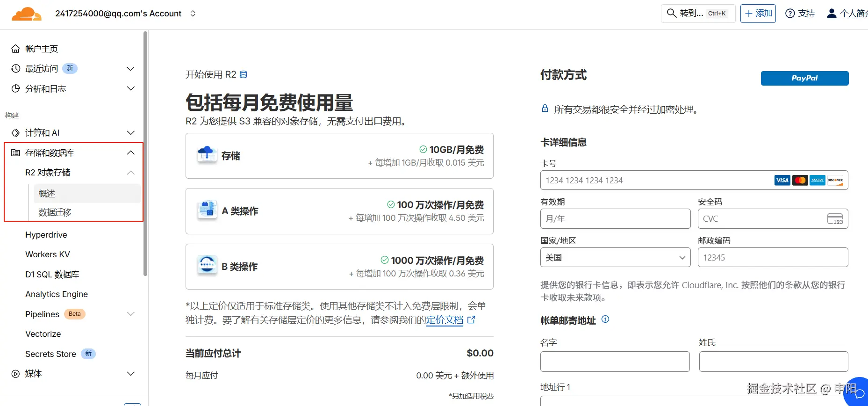Click the Mastercard icon
The height and width of the screenshot is (406, 868).
click(x=800, y=180)
